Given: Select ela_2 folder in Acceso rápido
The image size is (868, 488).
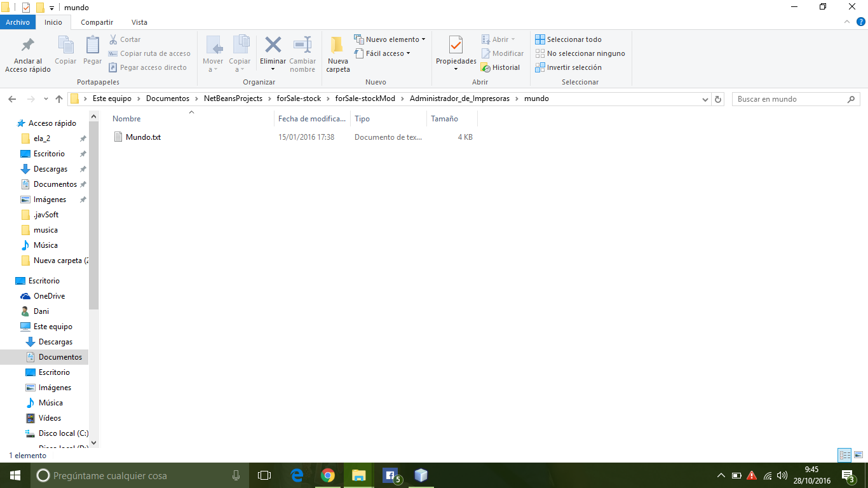Looking at the screenshot, I should point(42,139).
